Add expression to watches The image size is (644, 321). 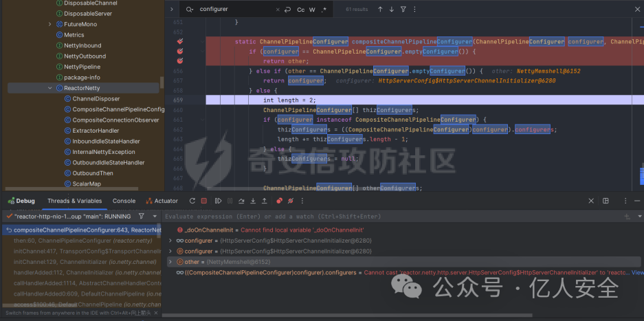point(627,217)
